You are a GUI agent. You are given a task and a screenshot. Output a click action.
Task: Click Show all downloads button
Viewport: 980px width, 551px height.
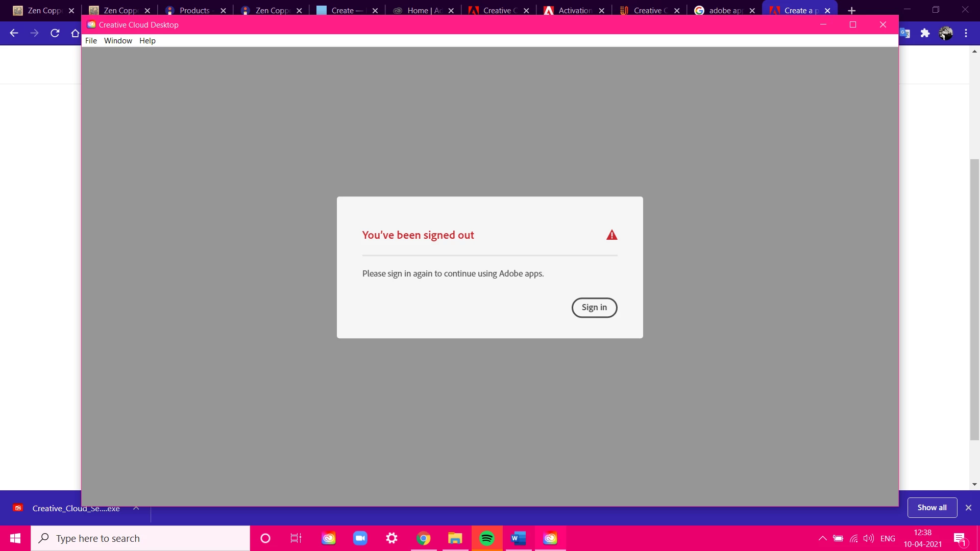[932, 508]
